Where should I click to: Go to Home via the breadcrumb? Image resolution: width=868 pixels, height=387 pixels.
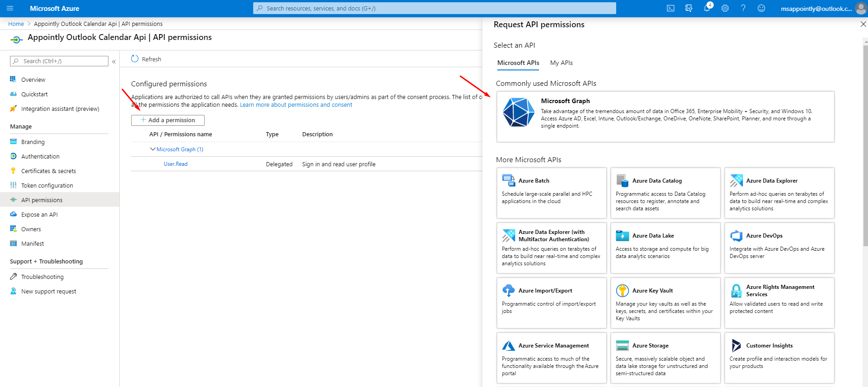tap(16, 24)
